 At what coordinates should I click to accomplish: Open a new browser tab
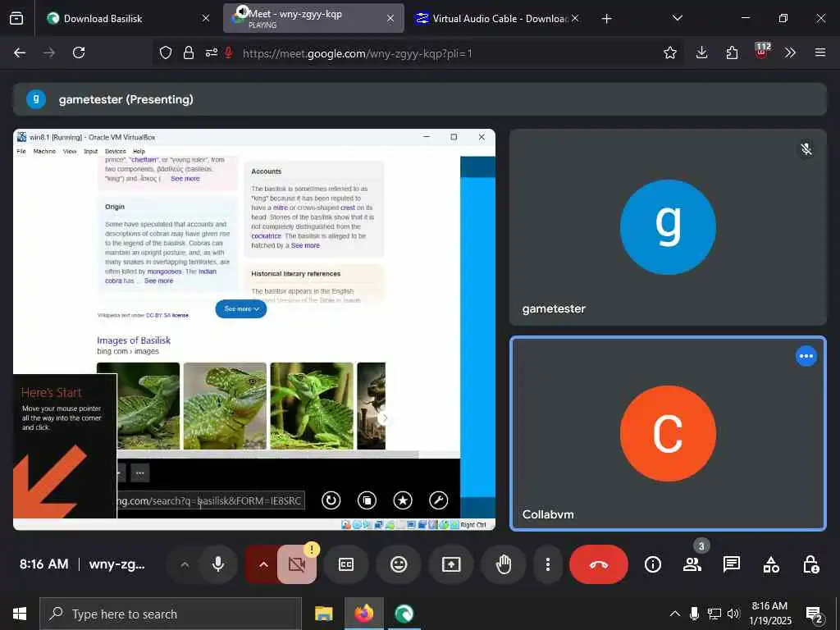pyautogui.click(x=606, y=19)
